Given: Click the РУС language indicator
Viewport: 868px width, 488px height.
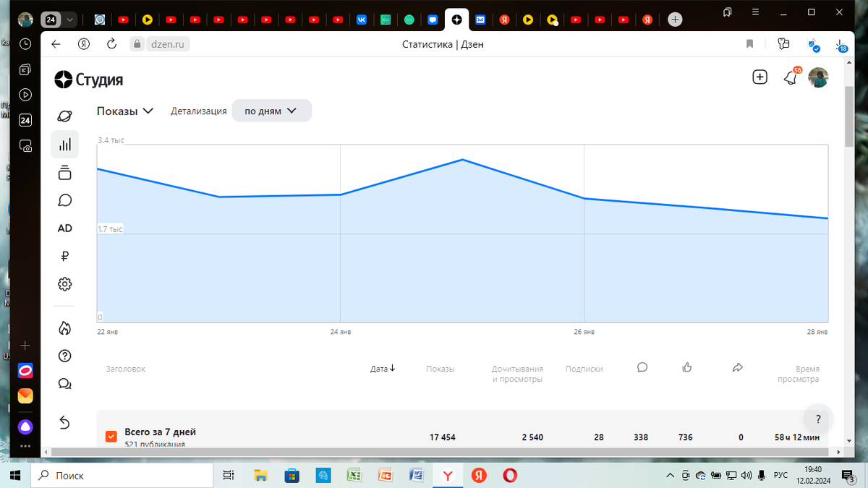Looking at the screenshot, I should [x=781, y=475].
